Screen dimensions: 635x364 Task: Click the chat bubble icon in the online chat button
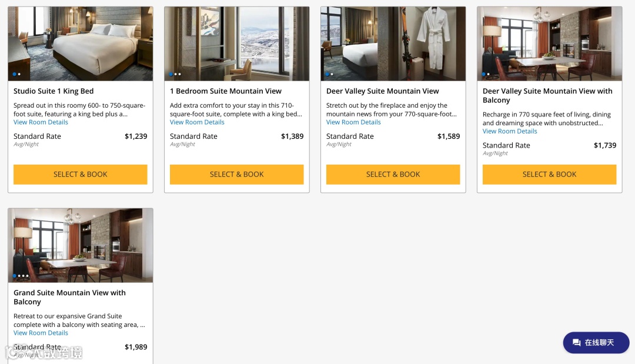[576, 343]
